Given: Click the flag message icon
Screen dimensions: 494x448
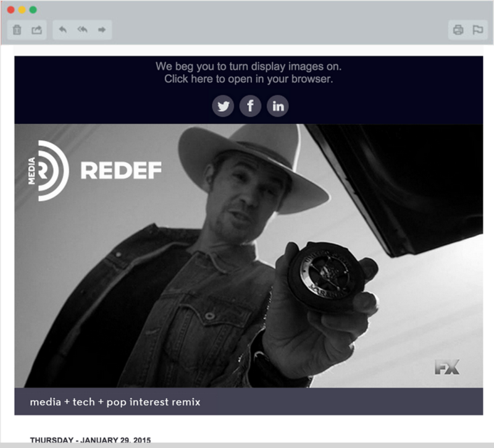Looking at the screenshot, I should [477, 30].
